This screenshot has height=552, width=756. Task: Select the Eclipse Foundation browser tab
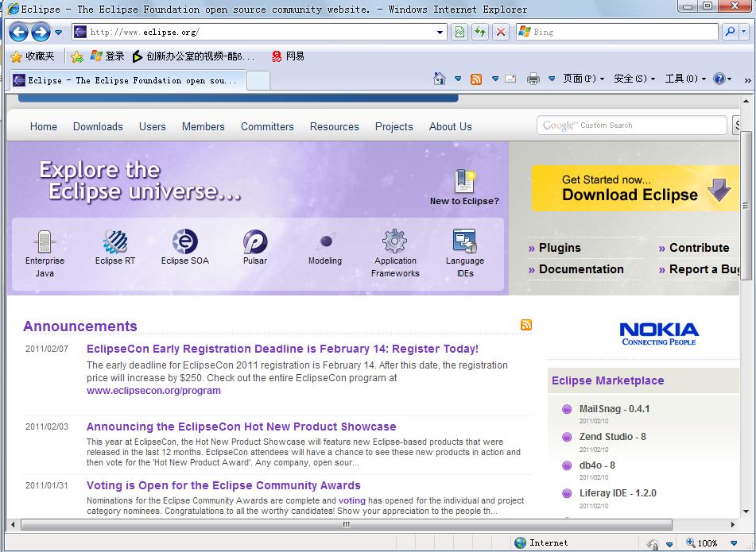(128, 80)
